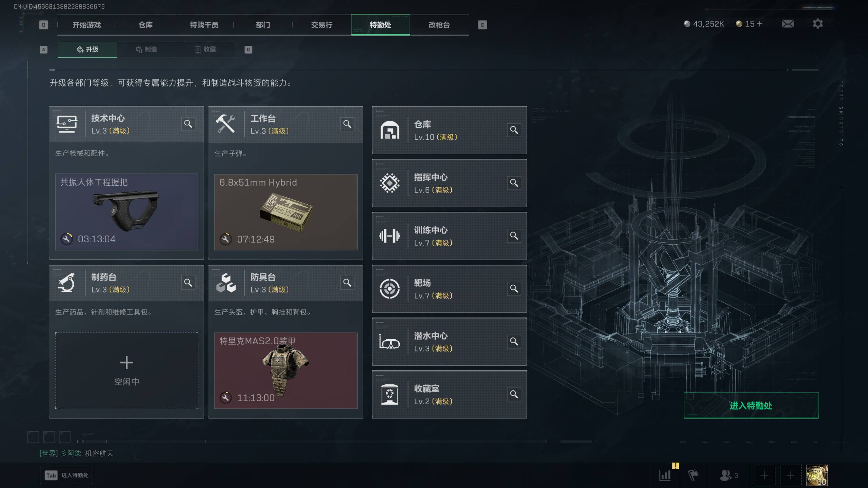
Task: Open the mail envelope icon
Action: click(x=788, y=24)
